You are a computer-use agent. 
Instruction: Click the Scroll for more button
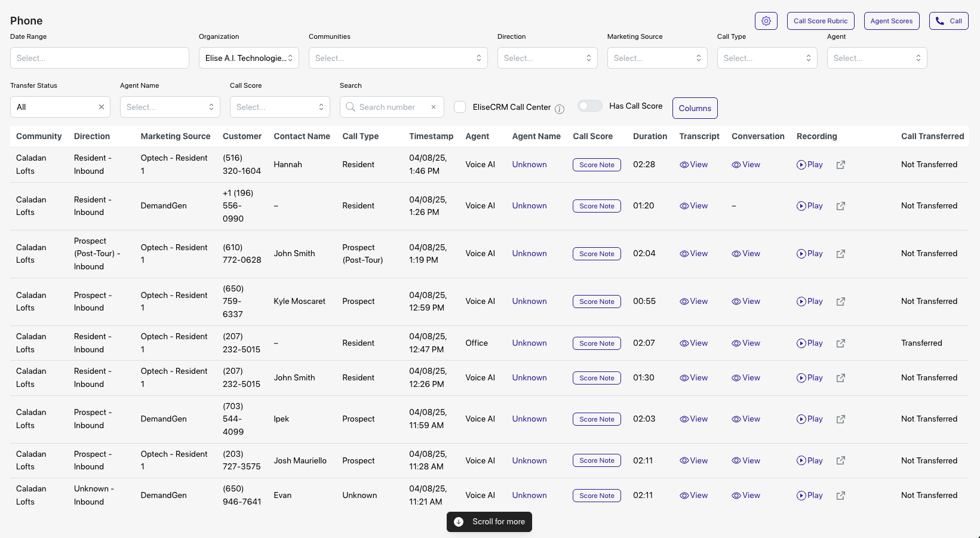click(x=489, y=522)
